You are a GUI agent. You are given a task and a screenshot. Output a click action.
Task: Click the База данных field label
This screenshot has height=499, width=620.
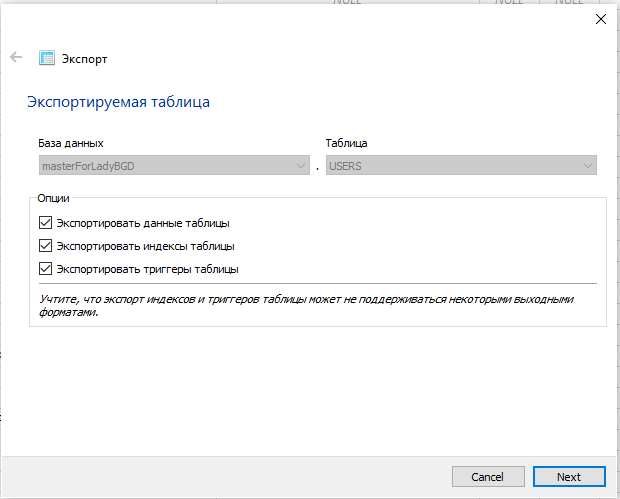coord(71,144)
